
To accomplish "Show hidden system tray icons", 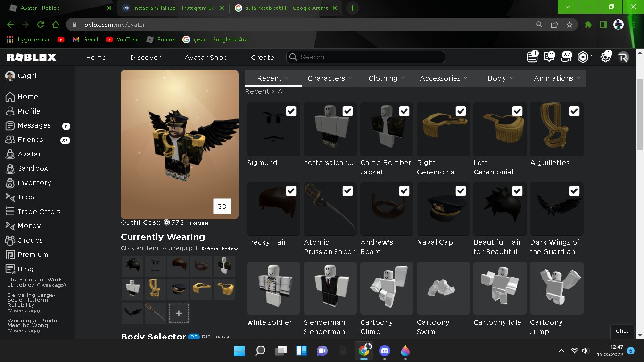I will point(561,351).
